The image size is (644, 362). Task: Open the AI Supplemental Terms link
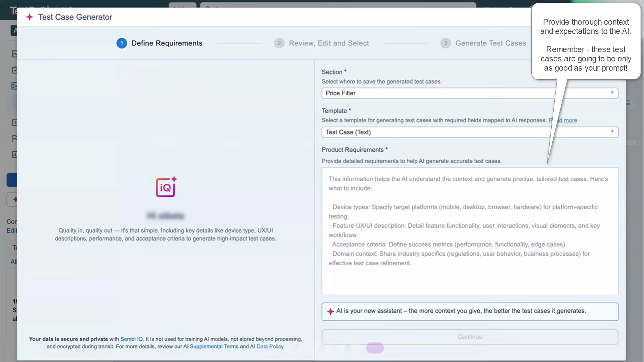[x=210, y=347]
